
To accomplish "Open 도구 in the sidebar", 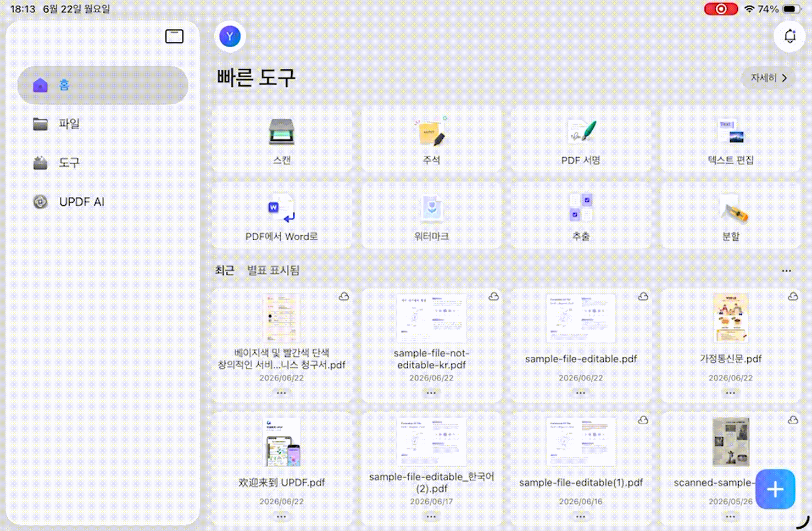I will pyautogui.click(x=103, y=163).
